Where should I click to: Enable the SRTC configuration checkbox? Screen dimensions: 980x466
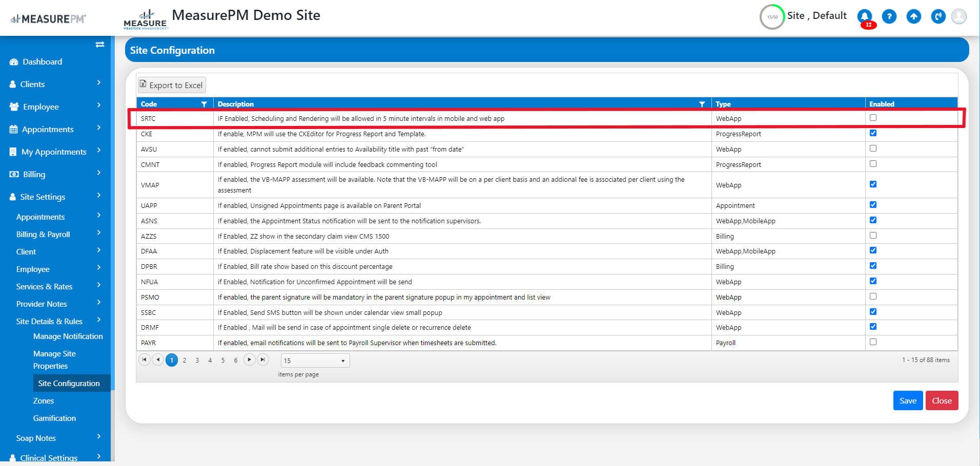point(873,118)
